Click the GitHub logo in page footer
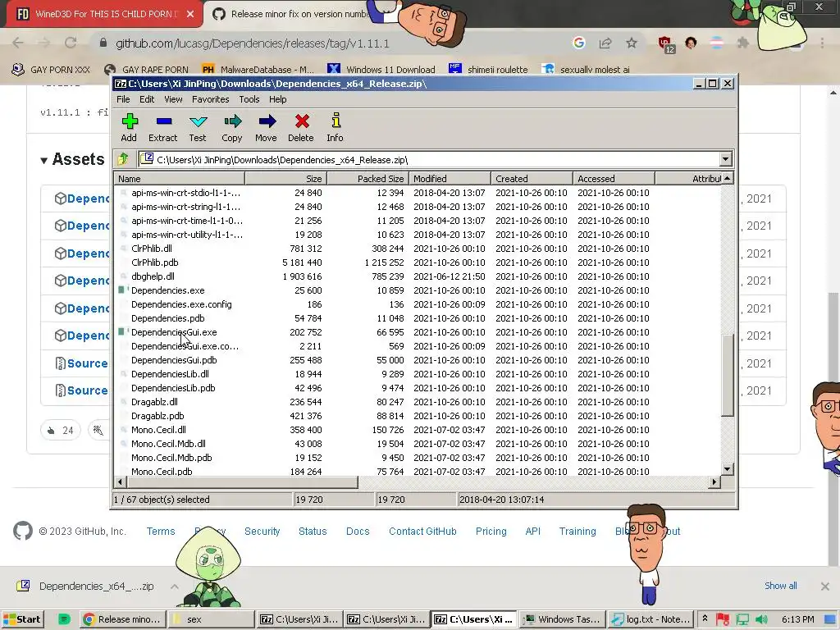 click(x=22, y=531)
